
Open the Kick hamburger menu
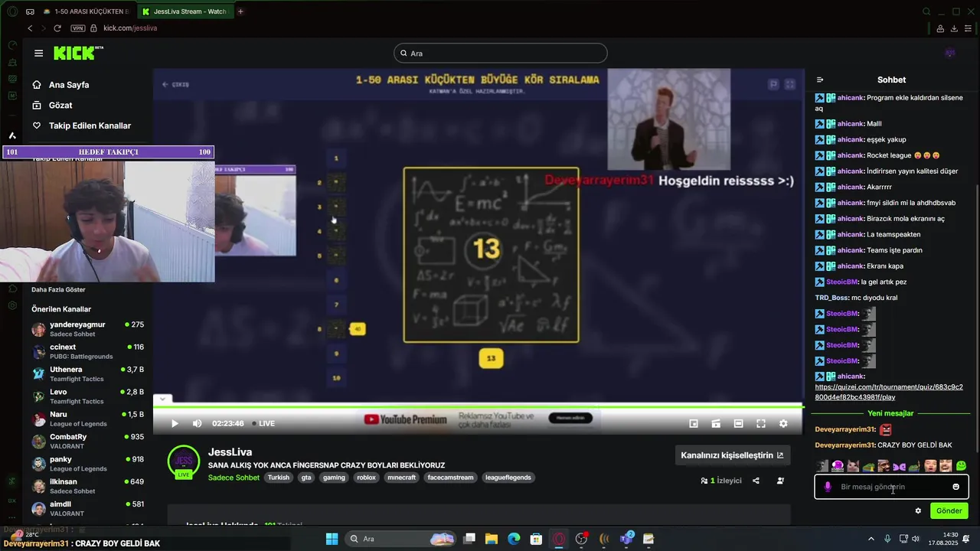point(38,54)
